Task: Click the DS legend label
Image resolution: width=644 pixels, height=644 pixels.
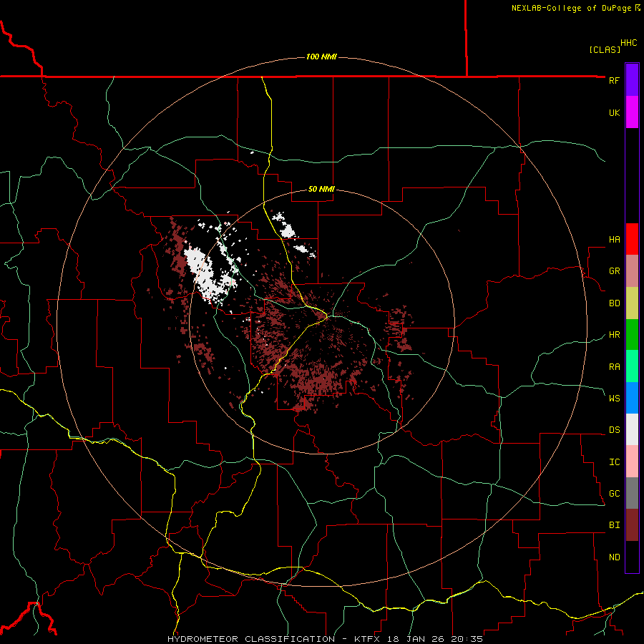Action: pyautogui.click(x=614, y=430)
